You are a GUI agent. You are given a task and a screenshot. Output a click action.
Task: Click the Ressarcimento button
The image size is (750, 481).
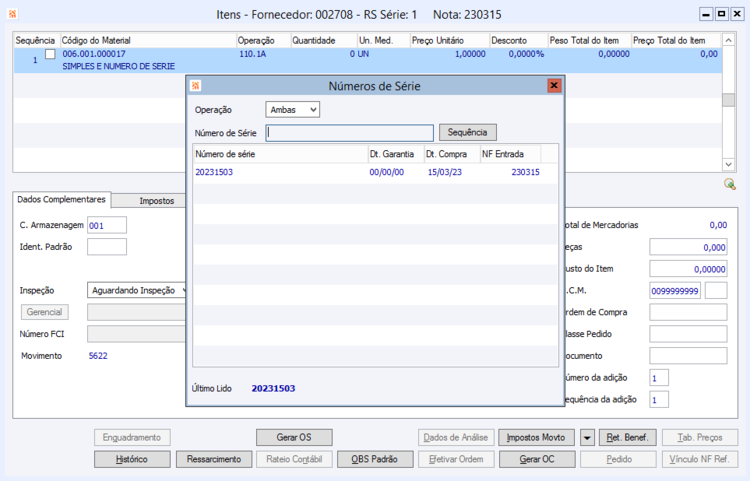coord(214,459)
